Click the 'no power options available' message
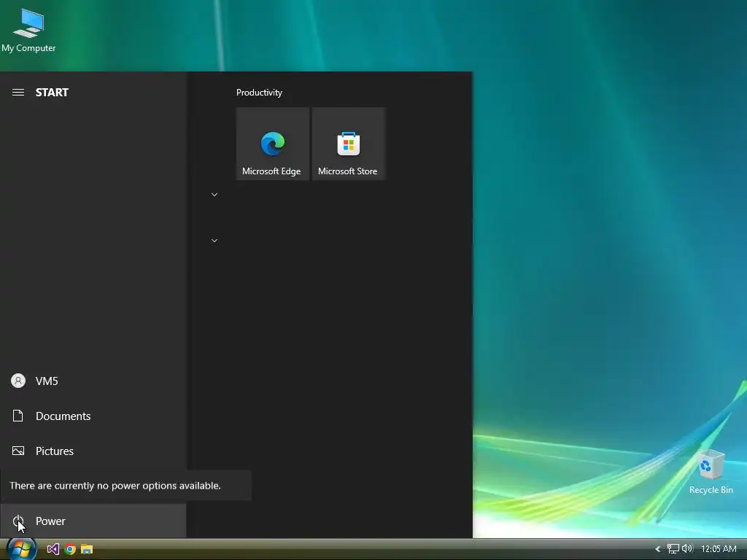Viewport: 747px width, 560px height. click(115, 486)
